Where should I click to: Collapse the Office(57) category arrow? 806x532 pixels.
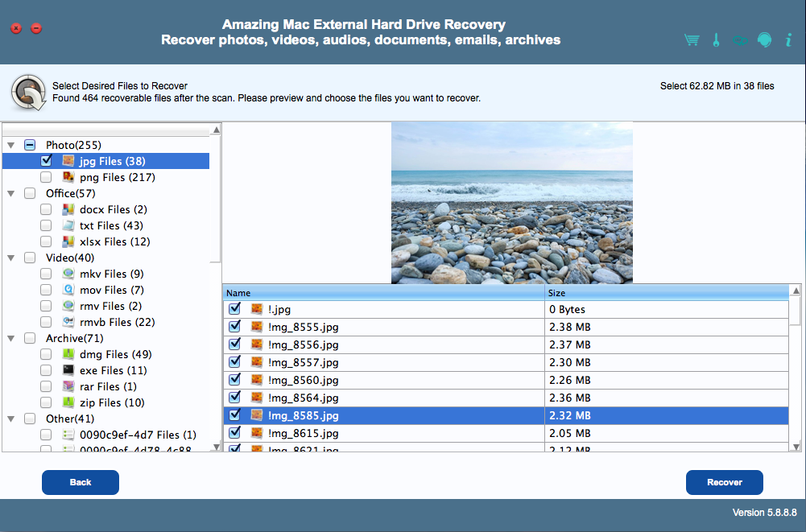coord(10,193)
